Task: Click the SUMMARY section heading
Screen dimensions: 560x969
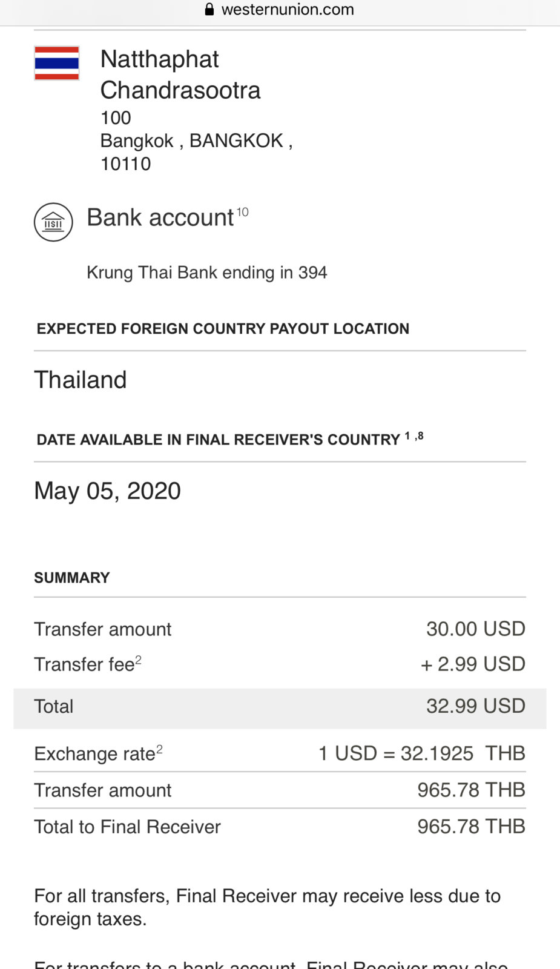Action: tap(72, 578)
